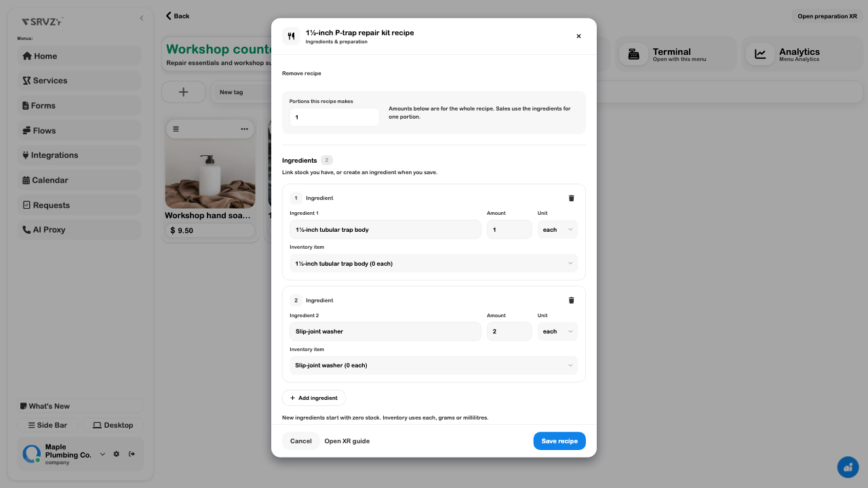The height and width of the screenshot is (488, 868).
Task: Open What's New
Action: pos(81,407)
